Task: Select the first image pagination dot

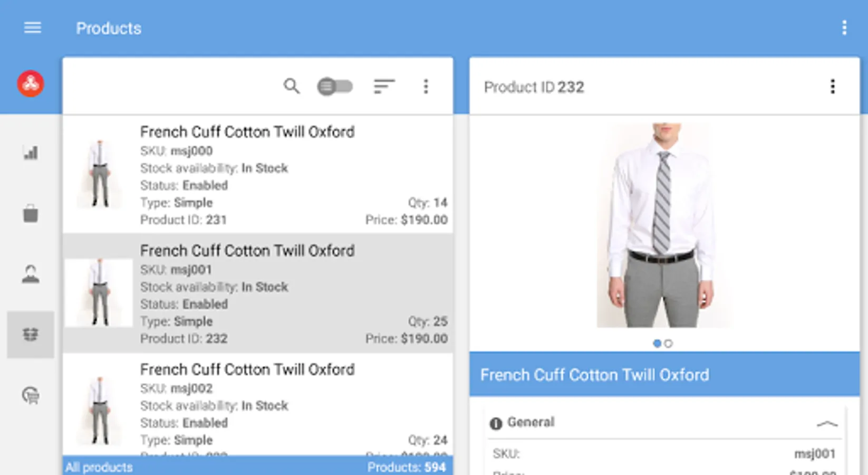Action: point(657,344)
